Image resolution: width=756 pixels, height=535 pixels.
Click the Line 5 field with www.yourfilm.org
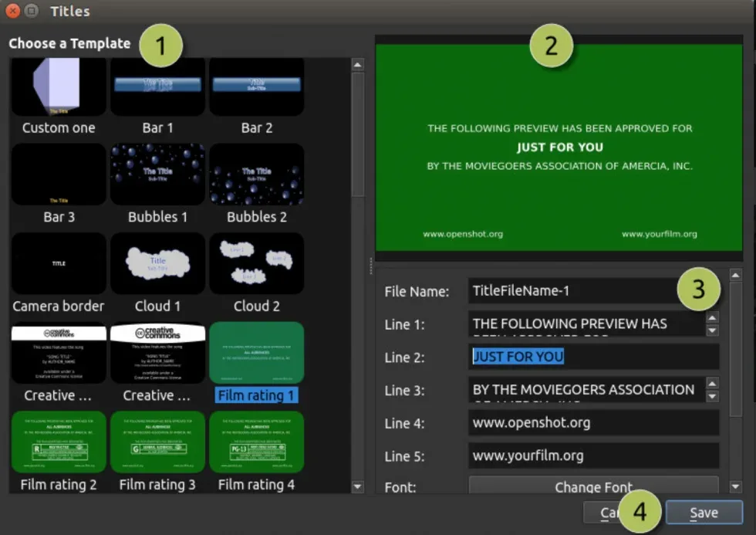click(x=593, y=455)
